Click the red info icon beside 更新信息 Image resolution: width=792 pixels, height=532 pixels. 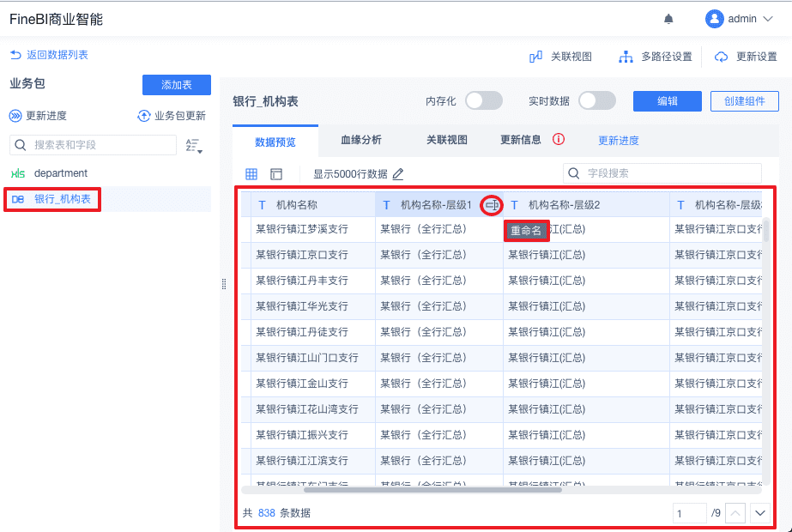[x=558, y=139]
